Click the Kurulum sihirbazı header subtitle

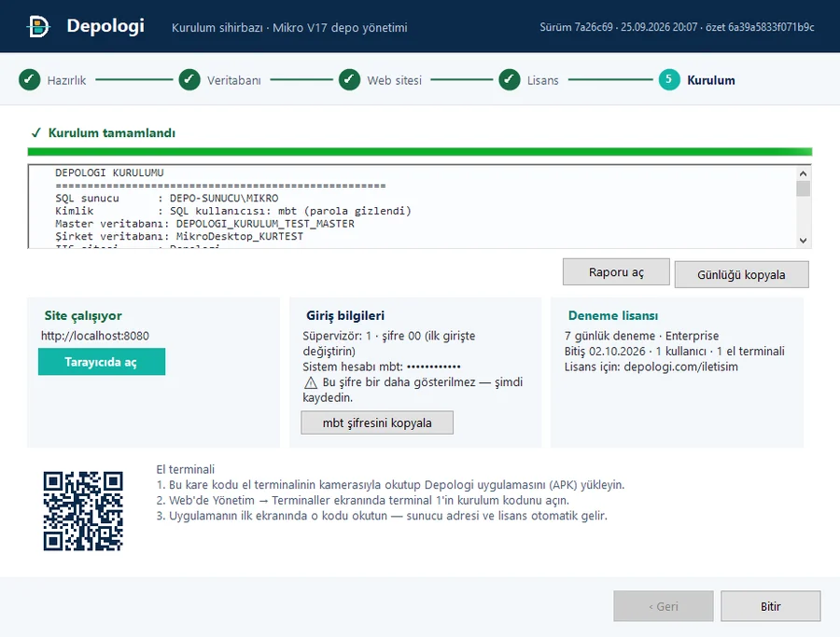coord(289,27)
